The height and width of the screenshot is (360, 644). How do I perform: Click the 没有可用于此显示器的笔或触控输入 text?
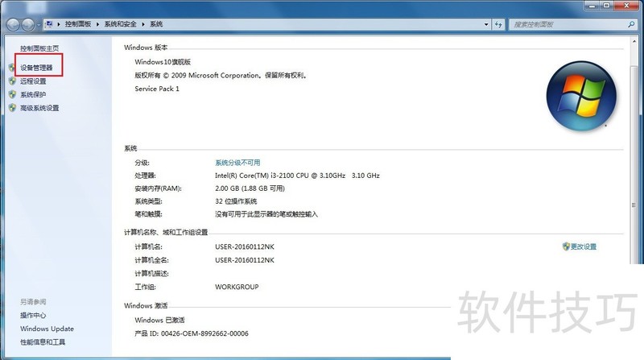pyautogui.click(x=266, y=214)
